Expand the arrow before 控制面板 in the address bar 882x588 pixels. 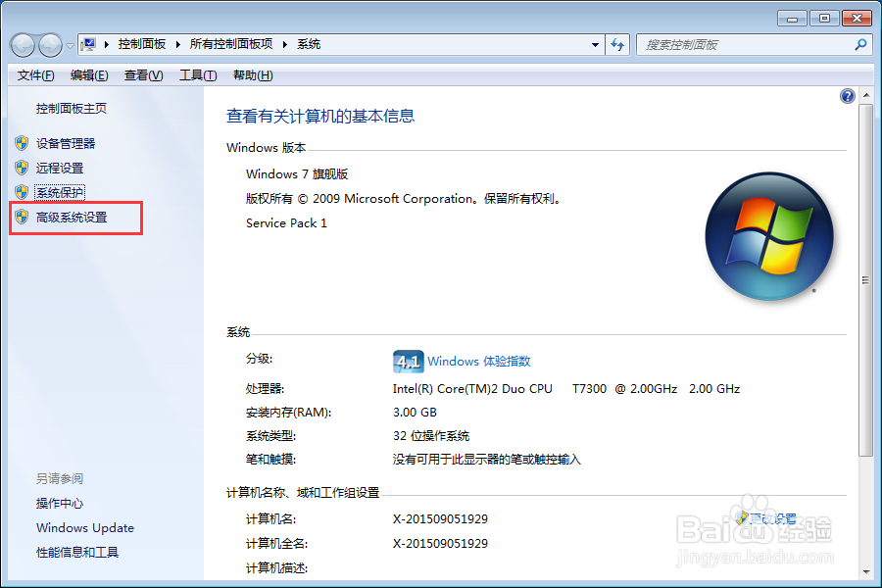coord(107,44)
